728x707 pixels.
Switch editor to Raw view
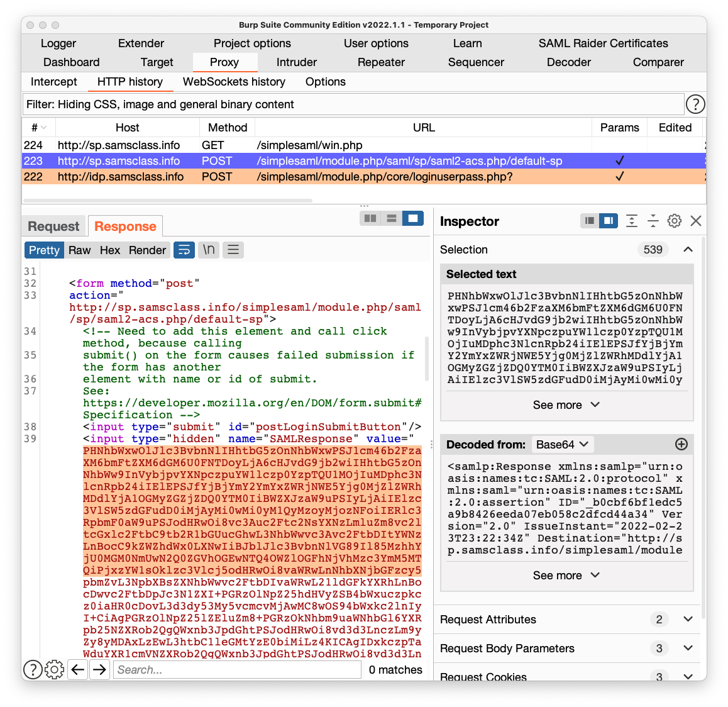point(79,250)
